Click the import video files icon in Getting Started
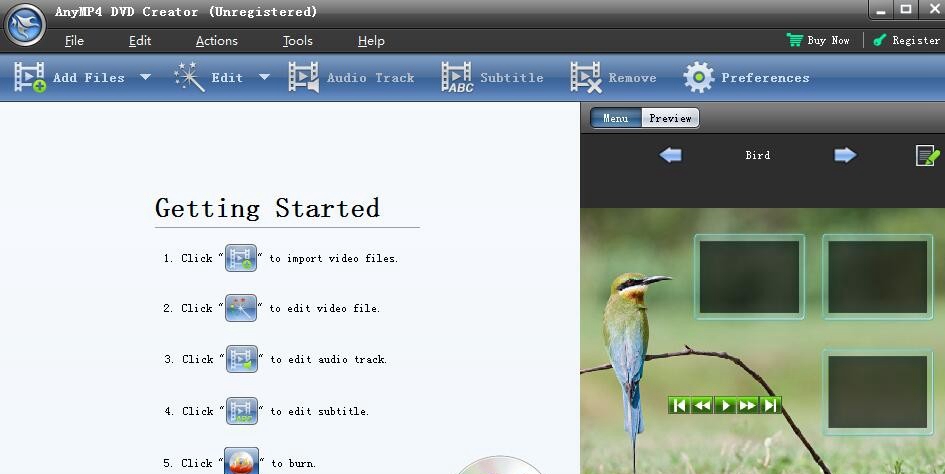Screen dimensions: 945x474 pos(241,258)
